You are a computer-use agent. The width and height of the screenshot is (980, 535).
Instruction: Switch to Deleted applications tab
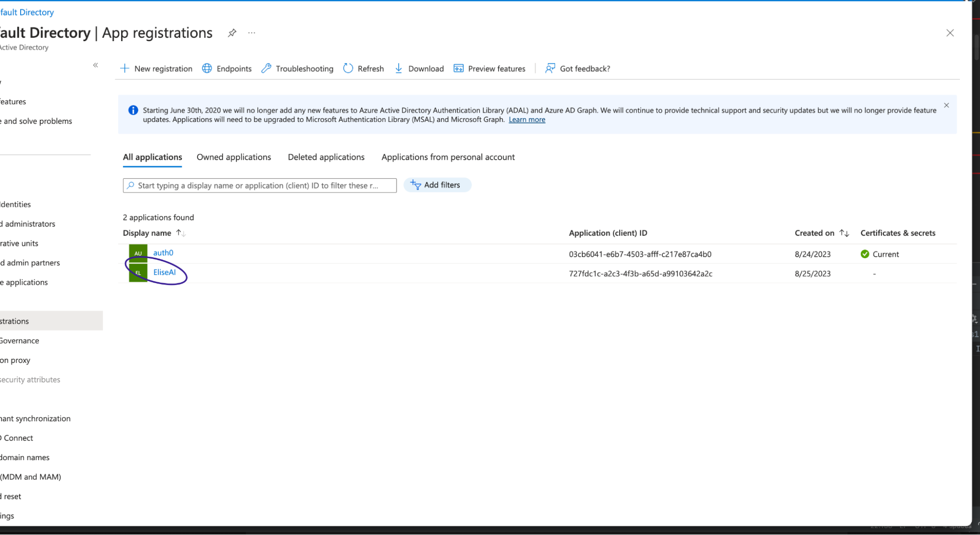click(x=326, y=157)
